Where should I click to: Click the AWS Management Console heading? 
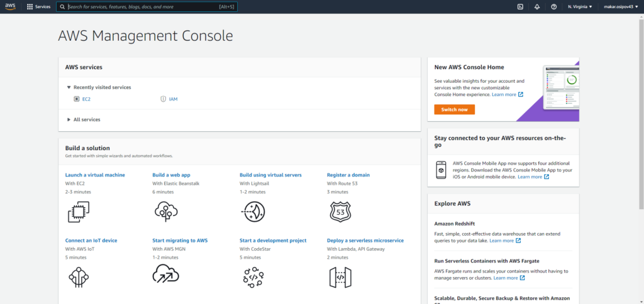coord(145,36)
